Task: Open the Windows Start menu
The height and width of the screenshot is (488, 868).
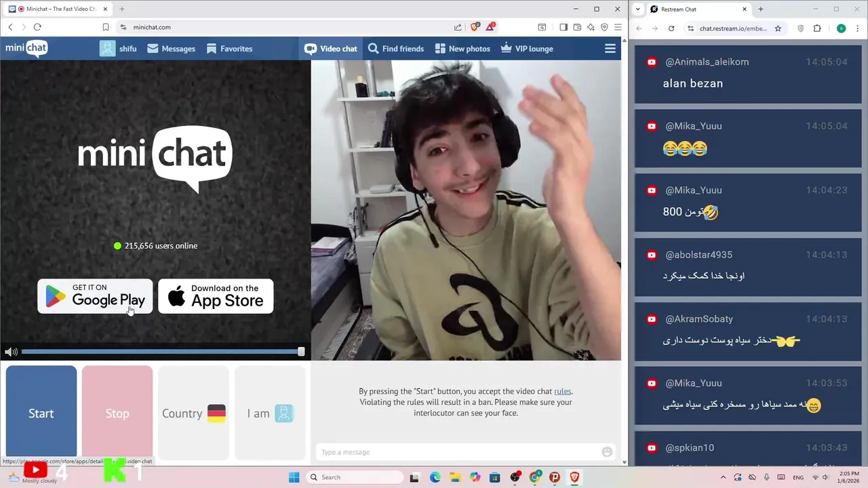Action: click(294, 477)
